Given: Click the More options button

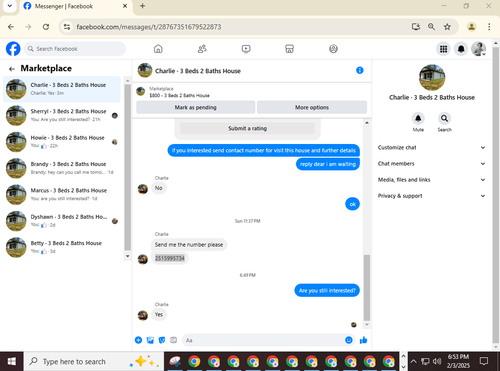Looking at the screenshot, I should pos(312,107).
